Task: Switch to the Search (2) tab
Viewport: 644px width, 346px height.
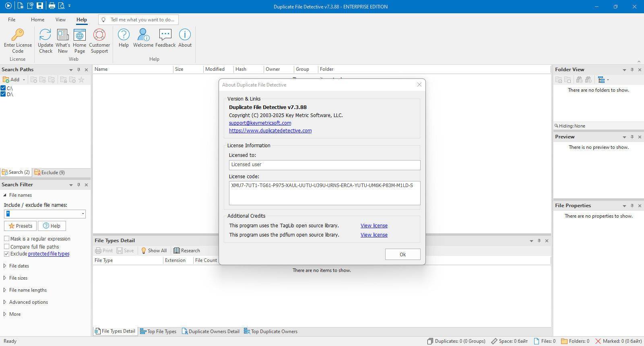Action: (x=16, y=172)
